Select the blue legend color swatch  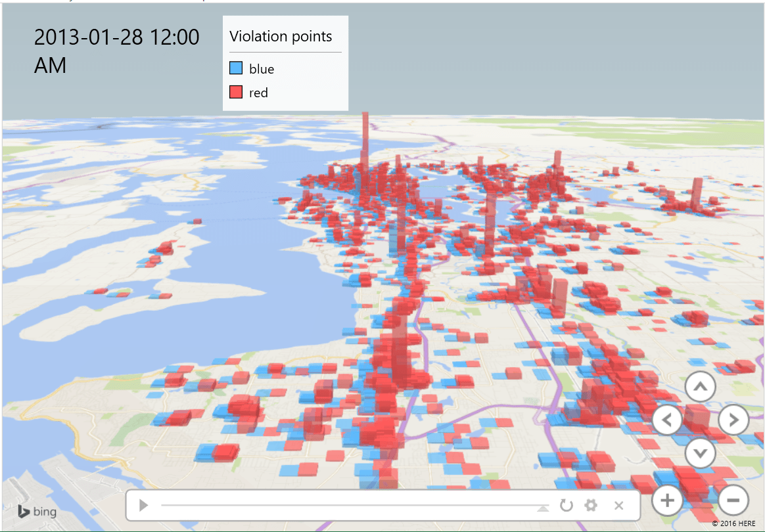pyautogui.click(x=236, y=68)
